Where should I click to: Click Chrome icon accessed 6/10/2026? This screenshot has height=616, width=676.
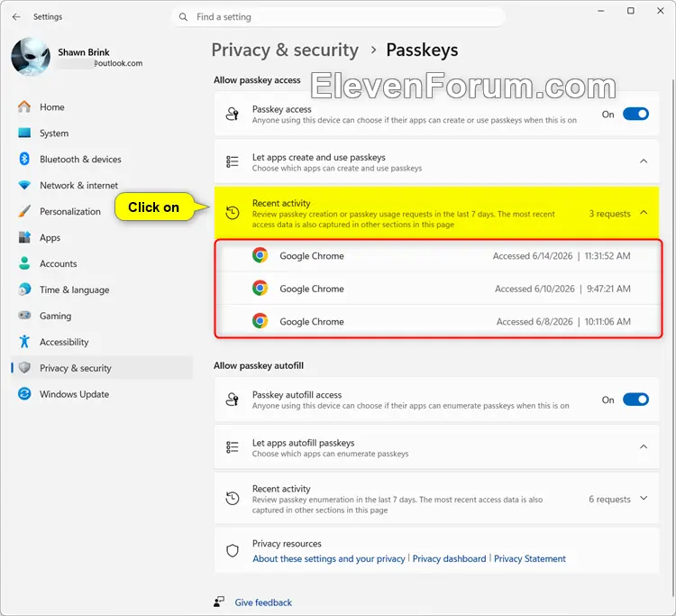(260, 288)
